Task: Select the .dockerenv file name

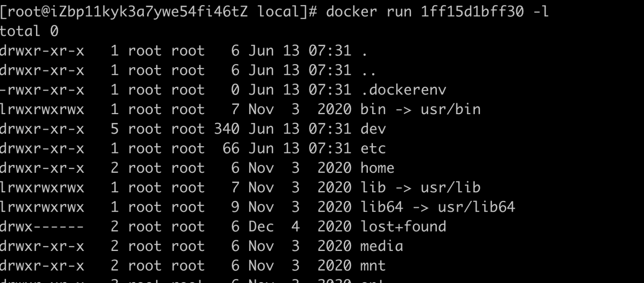Action: tap(403, 90)
